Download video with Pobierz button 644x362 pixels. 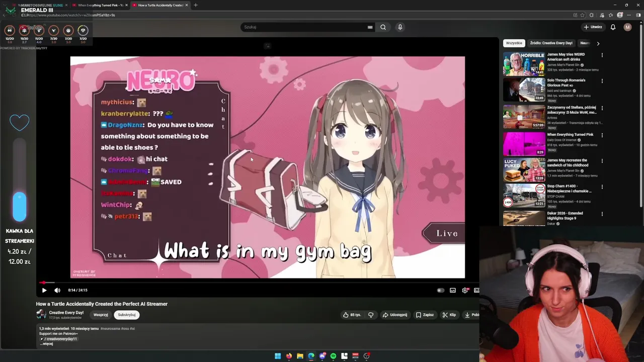(471, 315)
